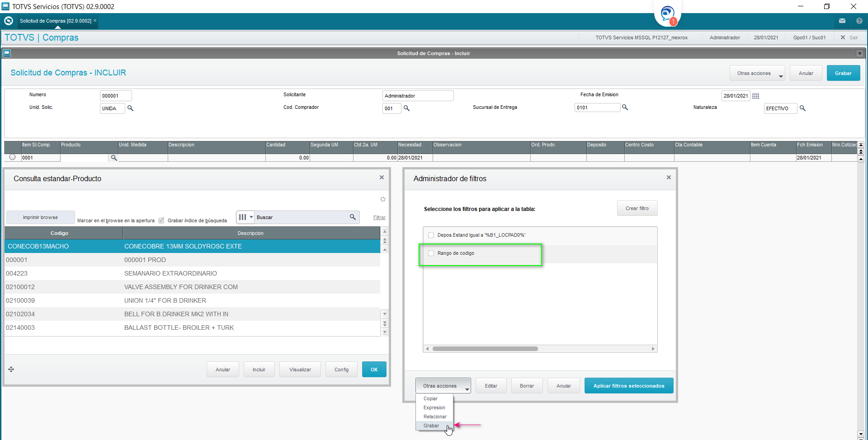Close the Solicitud de Compras tab

pyautogui.click(x=95, y=20)
